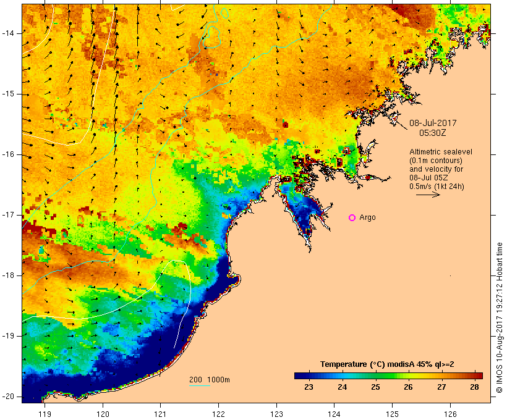Click longitude axis label '120'
Screen dimensions: 507x420
103,414
